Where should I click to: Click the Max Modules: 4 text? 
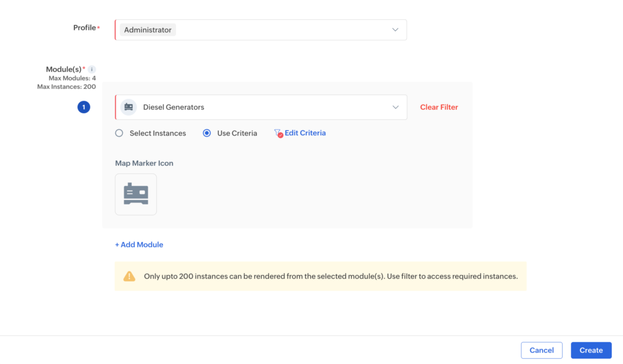pyautogui.click(x=72, y=78)
